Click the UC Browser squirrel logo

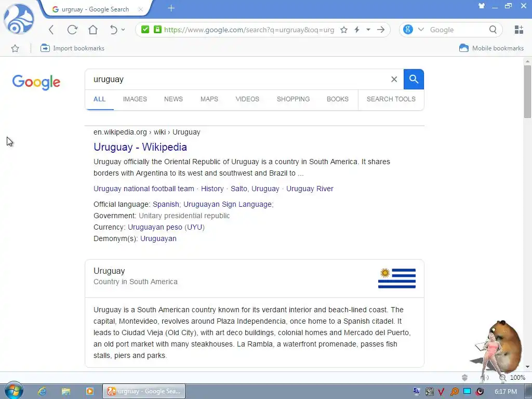click(19, 19)
